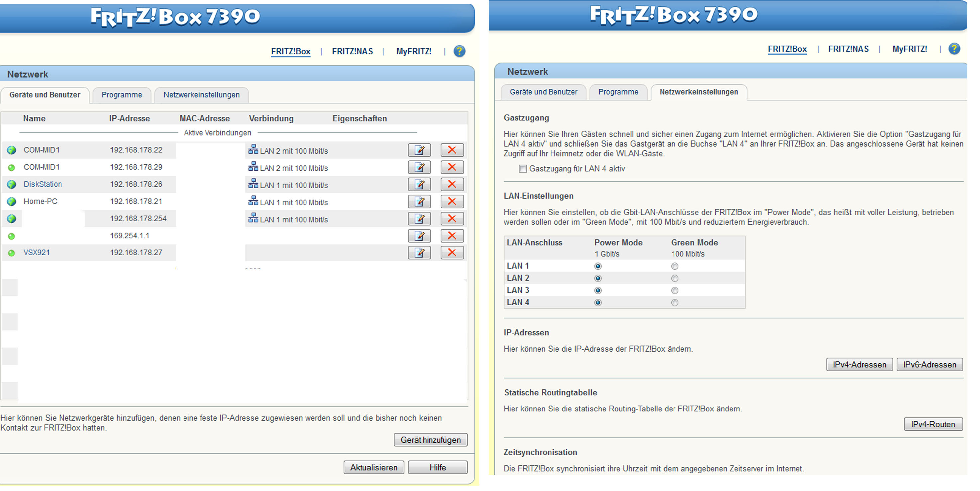The height and width of the screenshot is (491, 980).
Task: Open the FRITZ!NAS link in the right header
Action: pyautogui.click(x=848, y=49)
